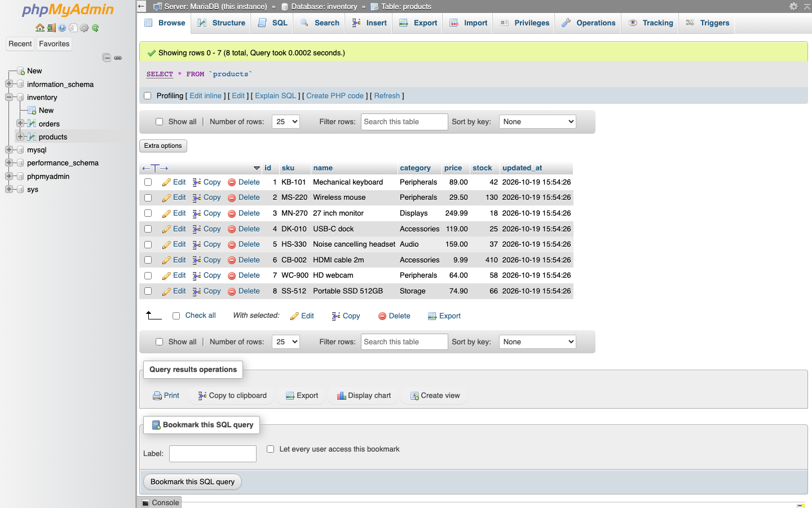Open the blue documentation help icon
The image size is (812, 508).
pos(62,28)
